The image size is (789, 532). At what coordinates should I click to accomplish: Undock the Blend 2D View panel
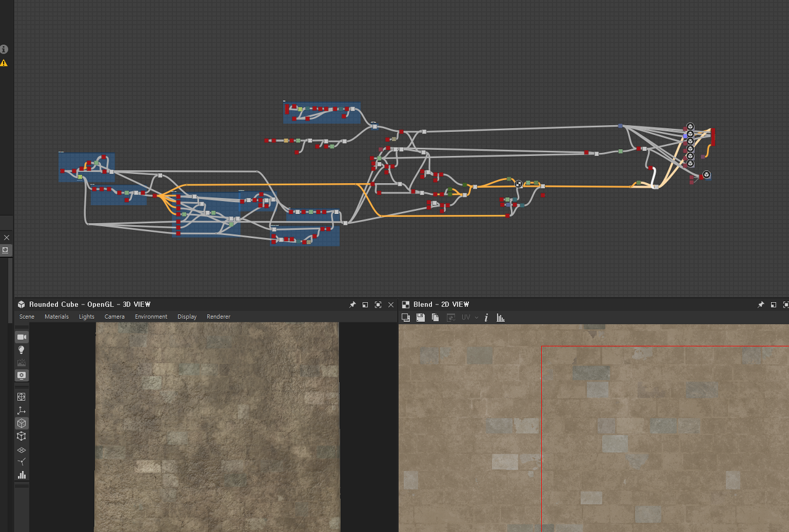pyautogui.click(x=773, y=305)
